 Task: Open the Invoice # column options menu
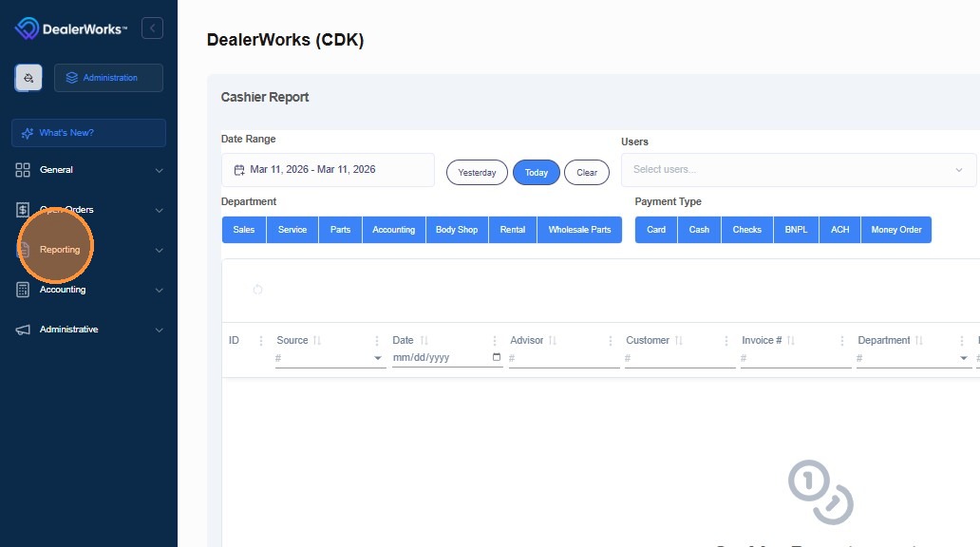[x=842, y=341]
